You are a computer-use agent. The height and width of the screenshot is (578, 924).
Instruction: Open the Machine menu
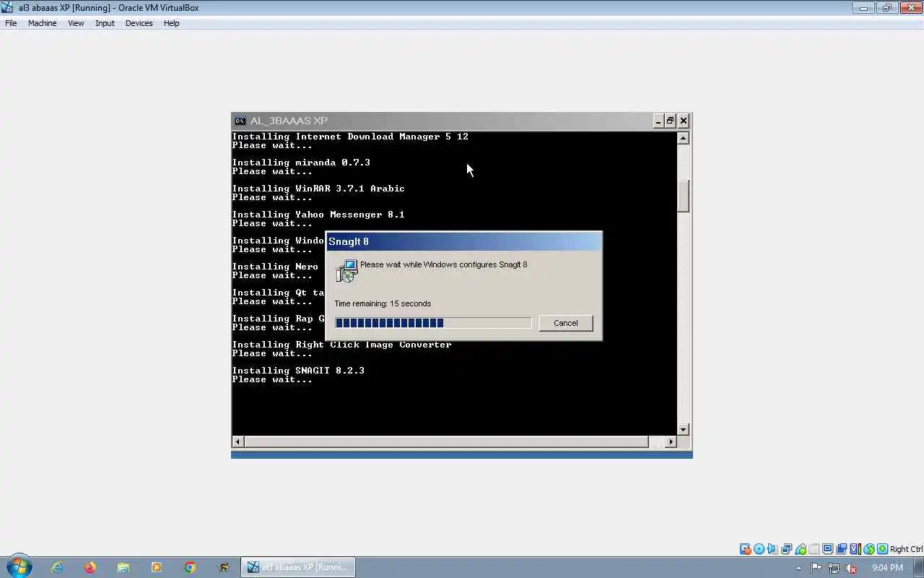pyautogui.click(x=42, y=23)
